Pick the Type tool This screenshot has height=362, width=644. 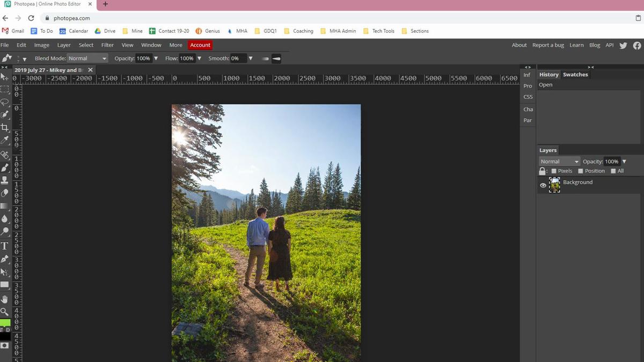[5, 246]
